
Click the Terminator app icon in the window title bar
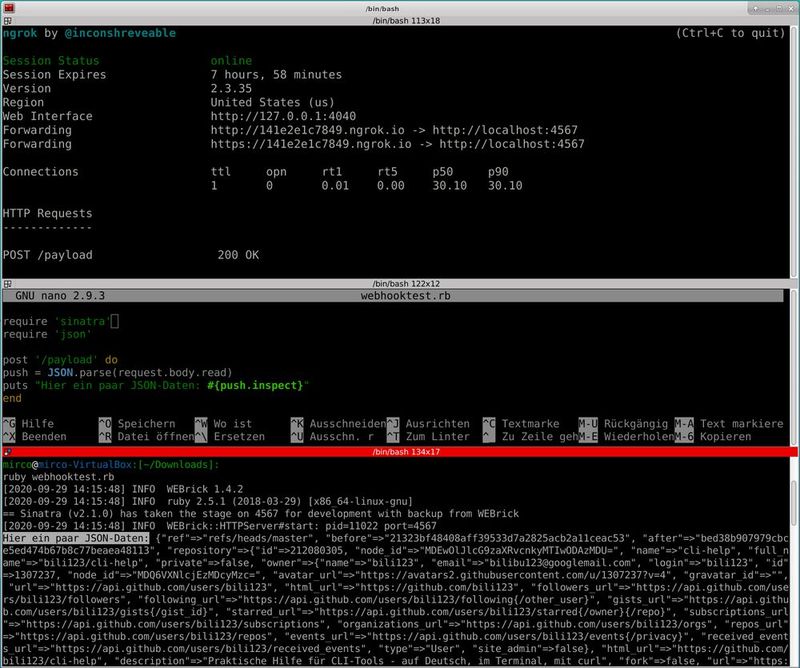(x=9, y=8)
